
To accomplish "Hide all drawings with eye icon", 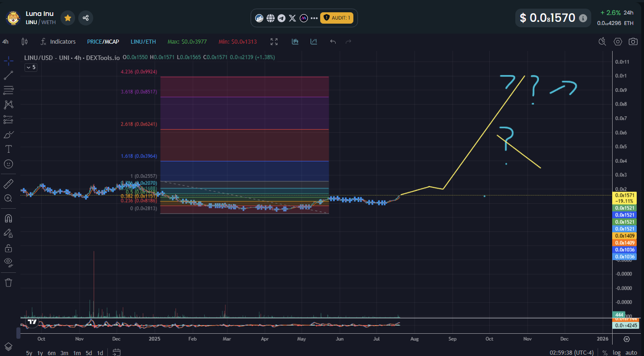I will coord(8,262).
